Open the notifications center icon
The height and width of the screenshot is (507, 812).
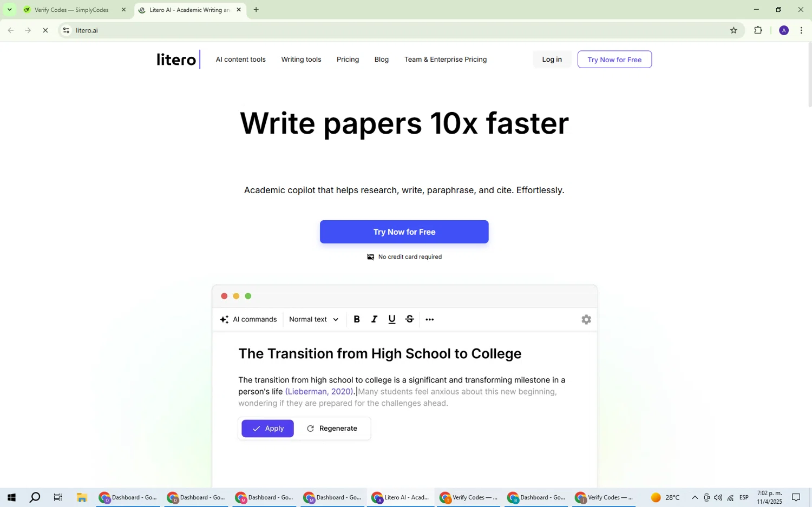tap(796, 498)
